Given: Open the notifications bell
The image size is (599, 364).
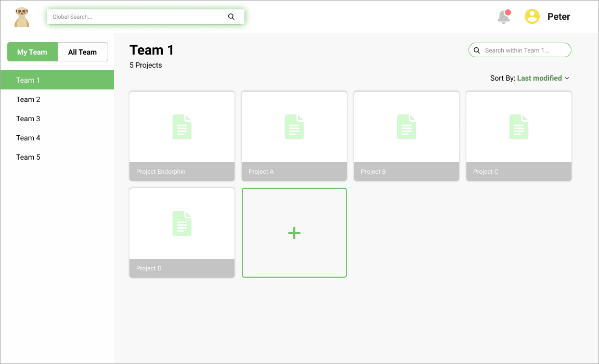Looking at the screenshot, I should tap(503, 17).
